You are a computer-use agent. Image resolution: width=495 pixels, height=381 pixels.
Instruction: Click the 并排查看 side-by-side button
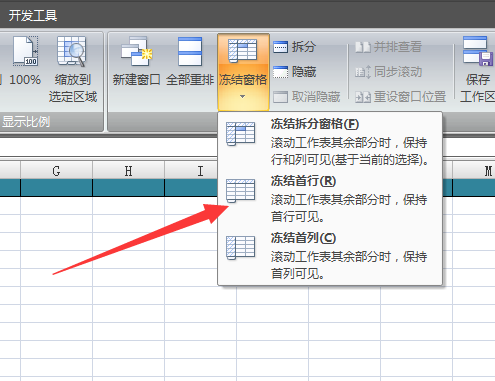389,47
